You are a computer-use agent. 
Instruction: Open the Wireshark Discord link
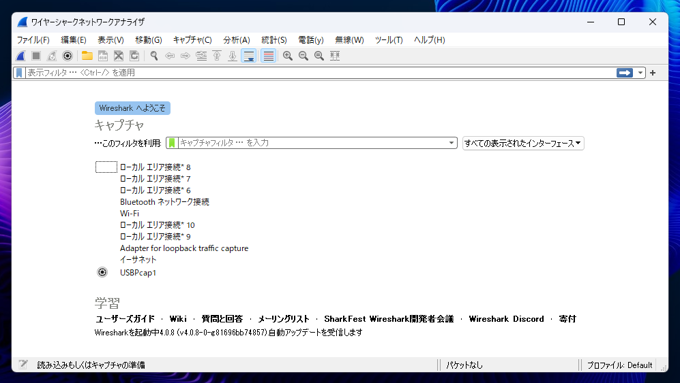[x=506, y=319]
